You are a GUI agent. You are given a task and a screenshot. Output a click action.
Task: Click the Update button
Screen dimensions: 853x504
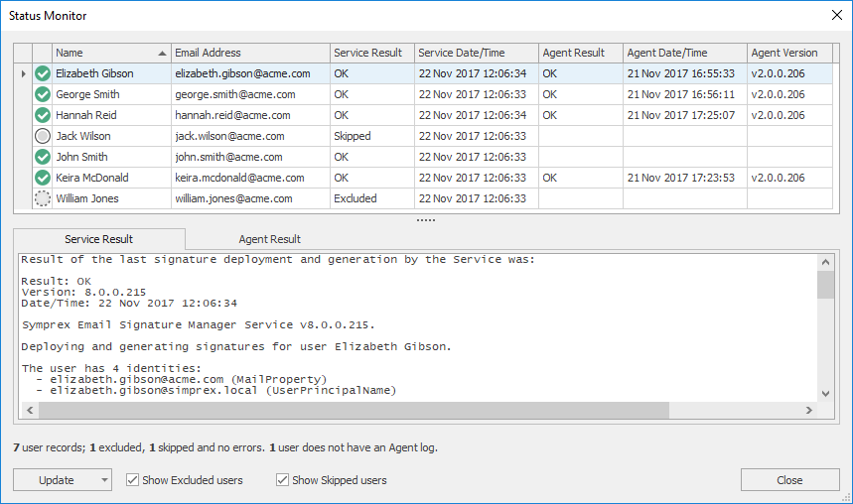pyautogui.click(x=56, y=480)
